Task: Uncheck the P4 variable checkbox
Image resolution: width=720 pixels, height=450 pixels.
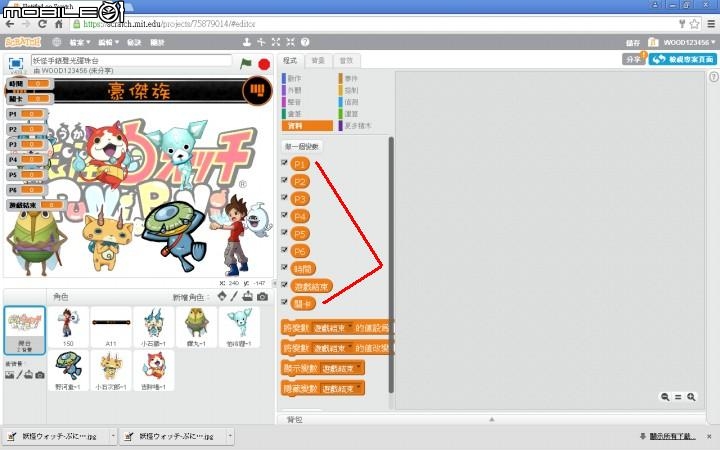Action: tap(284, 215)
